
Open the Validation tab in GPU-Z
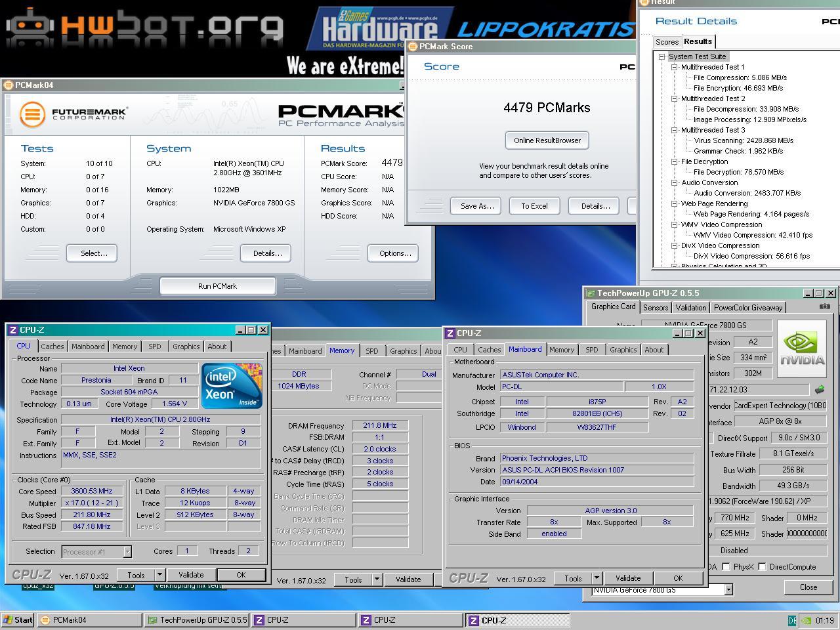tap(691, 307)
